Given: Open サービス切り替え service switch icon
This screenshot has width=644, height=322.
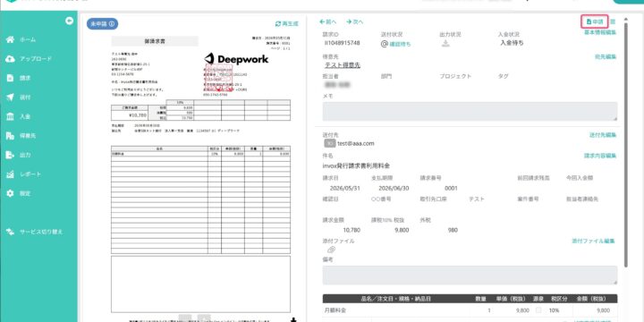Looking at the screenshot, I should [x=10, y=232].
